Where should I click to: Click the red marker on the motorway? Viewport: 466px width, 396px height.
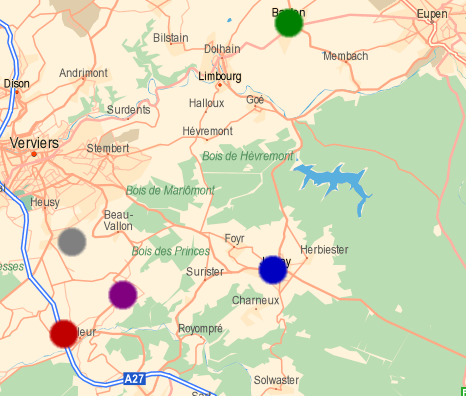tap(64, 334)
